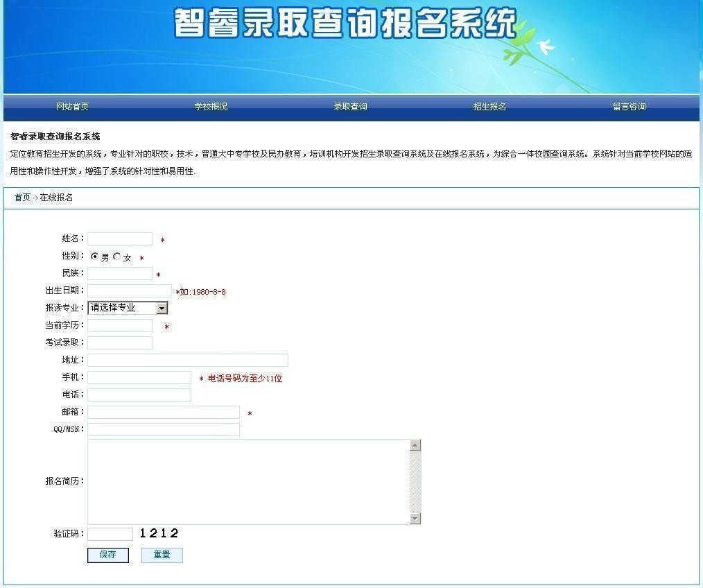Image resolution: width=703 pixels, height=588 pixels.
Task: Click the 1212 captcha image
Action: (x=159, y=533)
